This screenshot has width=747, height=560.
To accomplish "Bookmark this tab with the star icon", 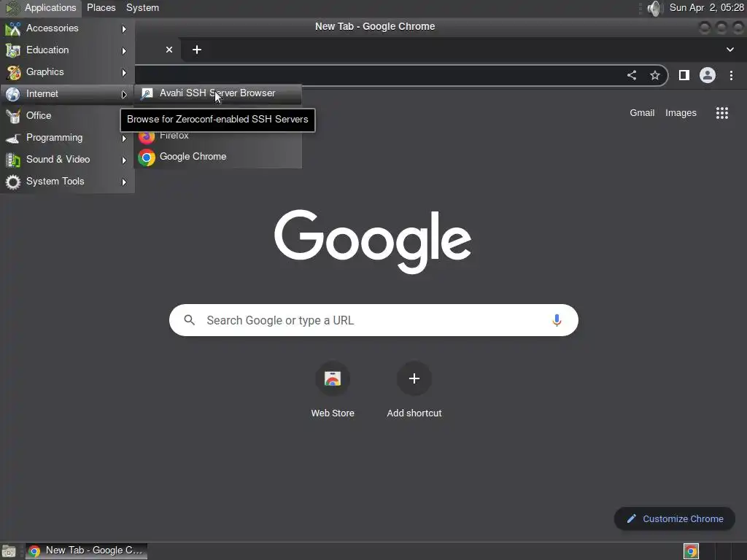I will [x=655, y=75].
